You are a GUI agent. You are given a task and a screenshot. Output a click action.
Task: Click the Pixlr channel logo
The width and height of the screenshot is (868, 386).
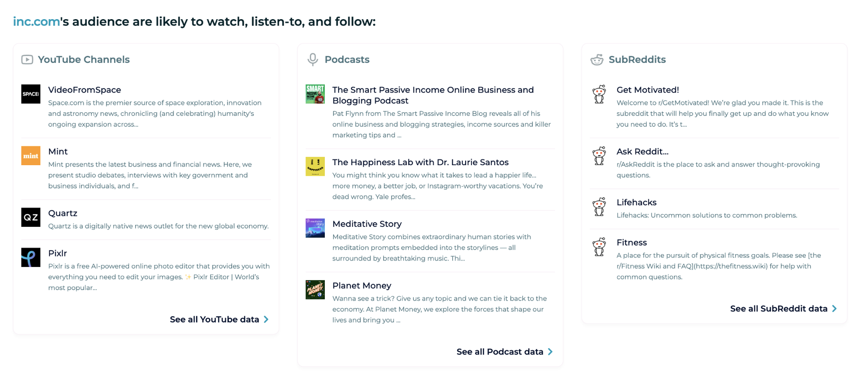[31, 257]
